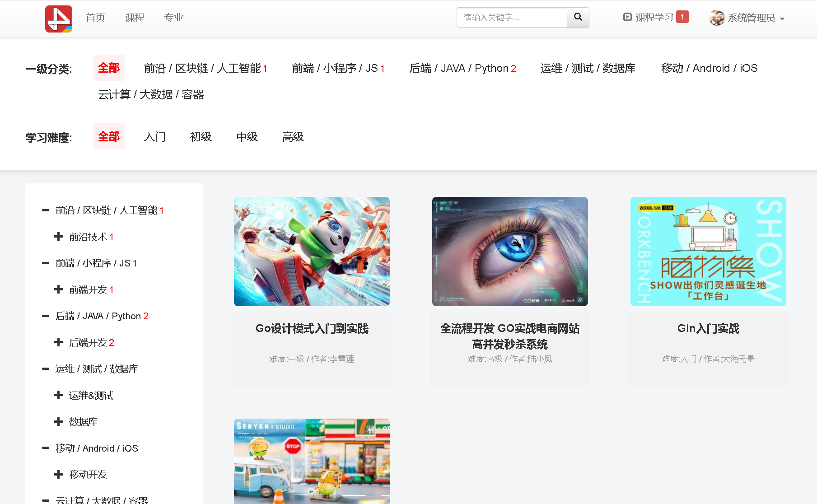Expand the 前沿技术 tree node
Image resolution: width=817 pixels, height=504 pixels.
click(x=59, y=237)
